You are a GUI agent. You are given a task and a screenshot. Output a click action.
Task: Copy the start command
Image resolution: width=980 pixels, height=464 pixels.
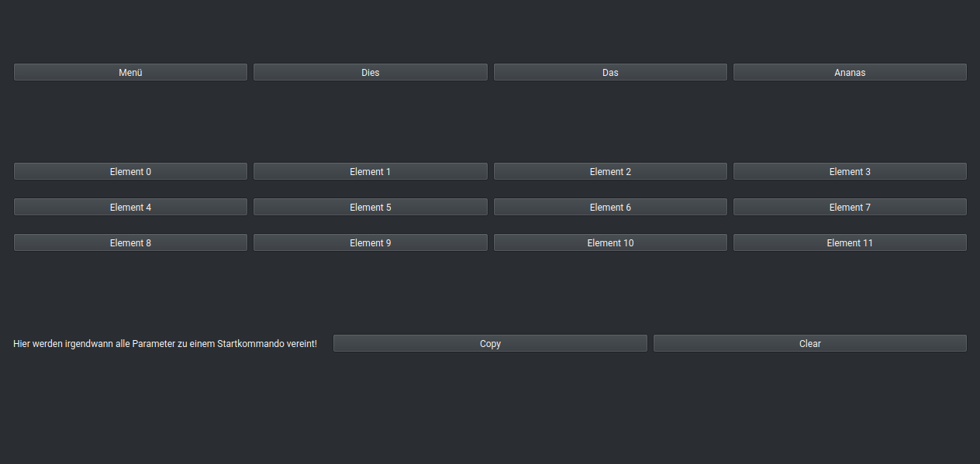pyautogui.click(x=490, y=343)
